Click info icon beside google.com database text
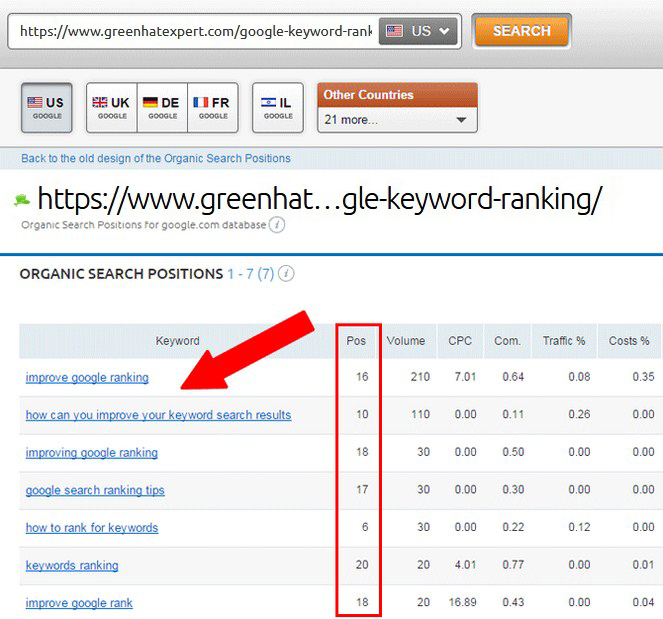 (277, 225)
